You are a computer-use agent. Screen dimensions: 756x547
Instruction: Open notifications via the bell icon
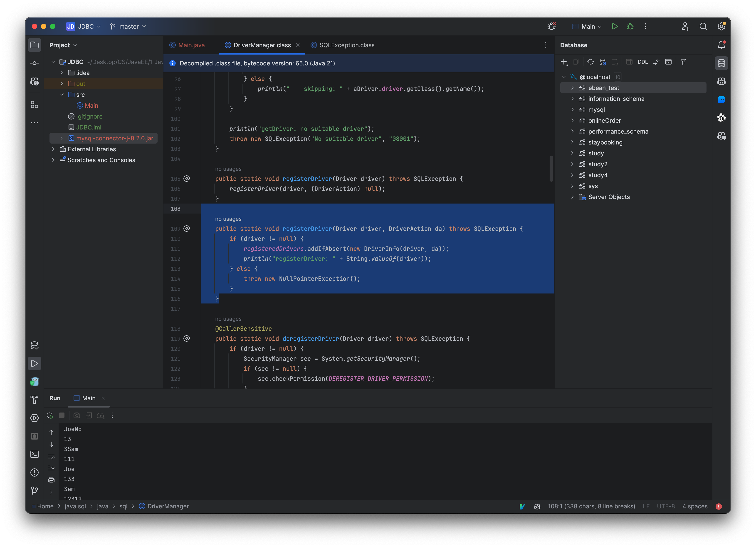[x=721, y=45]
